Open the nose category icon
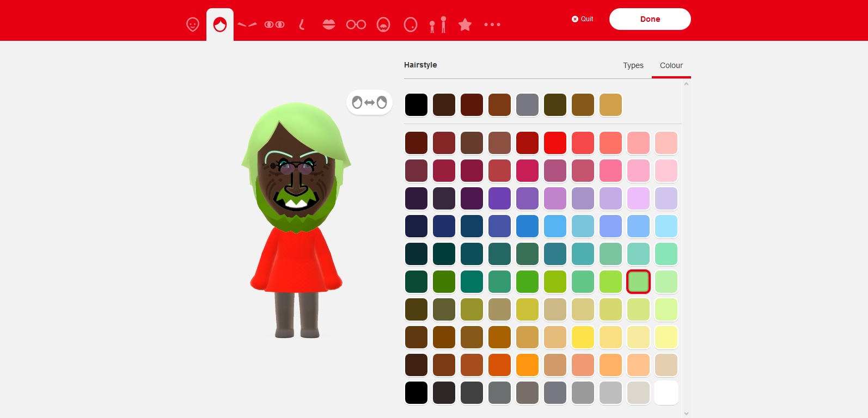The image size is (868, 418). [x=302, y=24]
